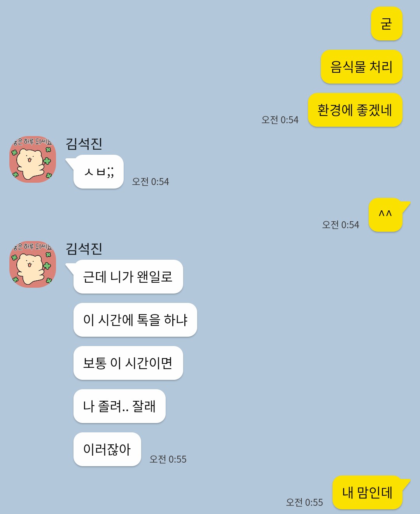Tap the 오전 0:54 timestamp beside 환경에 좋겠네
This screenshot has width=420, height=514.
coord(280,120)
